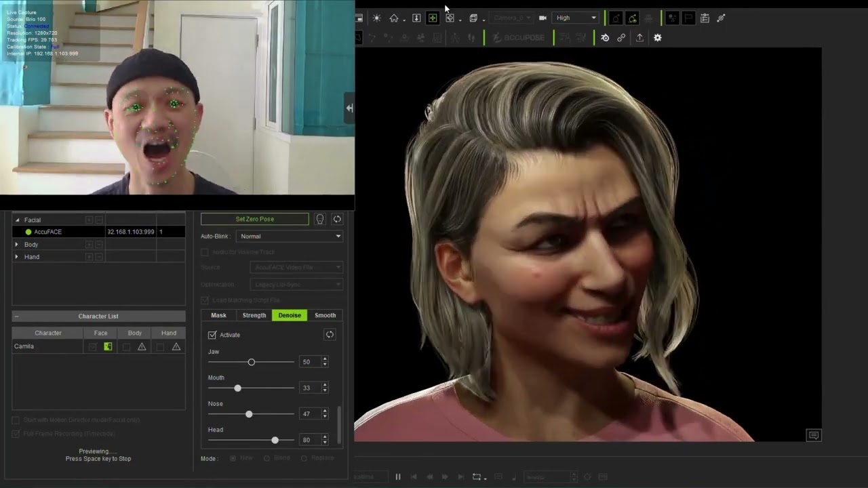The image size is (868, 488).
Task: Click the minus icon in the Body row
Action: (99, 244)
